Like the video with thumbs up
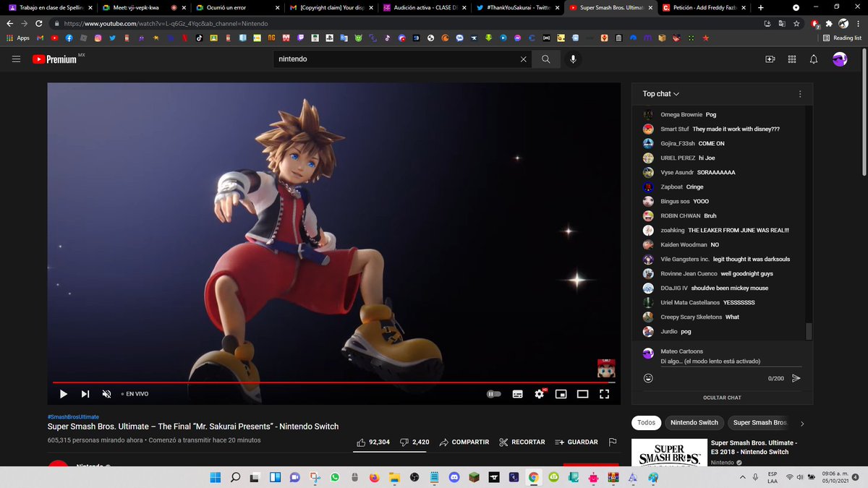868x488 pixels. 373,442
